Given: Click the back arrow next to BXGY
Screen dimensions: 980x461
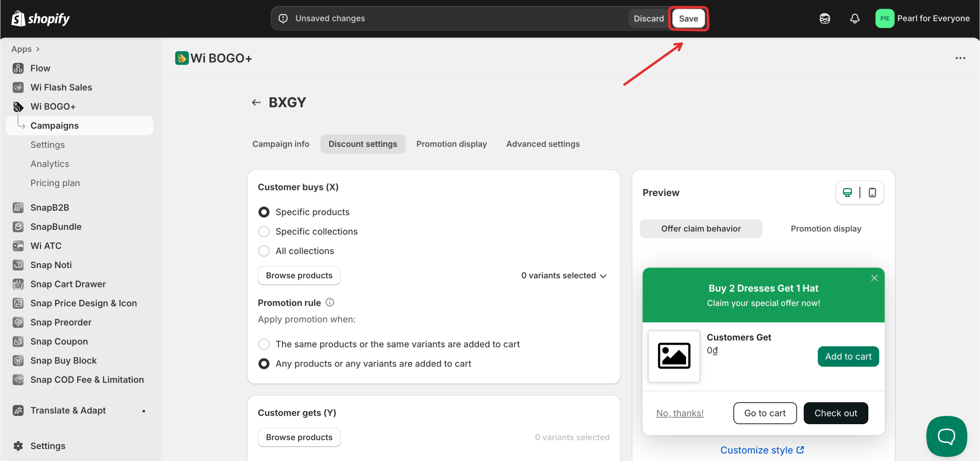Looking at the screenshot, I should tap(256, 102).
